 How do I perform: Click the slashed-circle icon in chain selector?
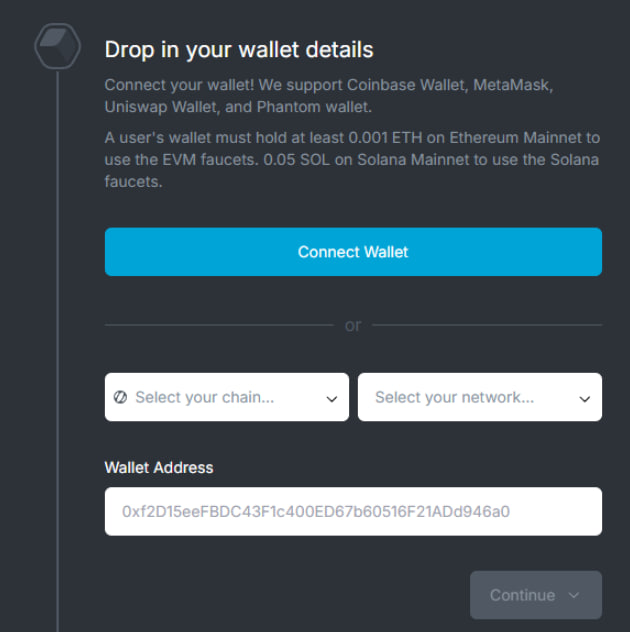coord(121,397)
